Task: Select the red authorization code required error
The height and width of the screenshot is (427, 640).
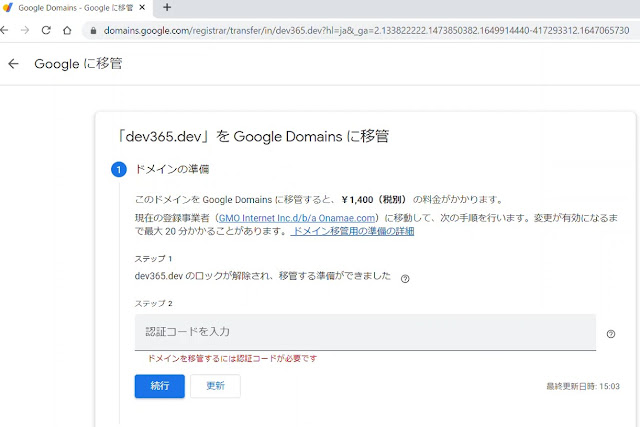Action: coord(232,358)
